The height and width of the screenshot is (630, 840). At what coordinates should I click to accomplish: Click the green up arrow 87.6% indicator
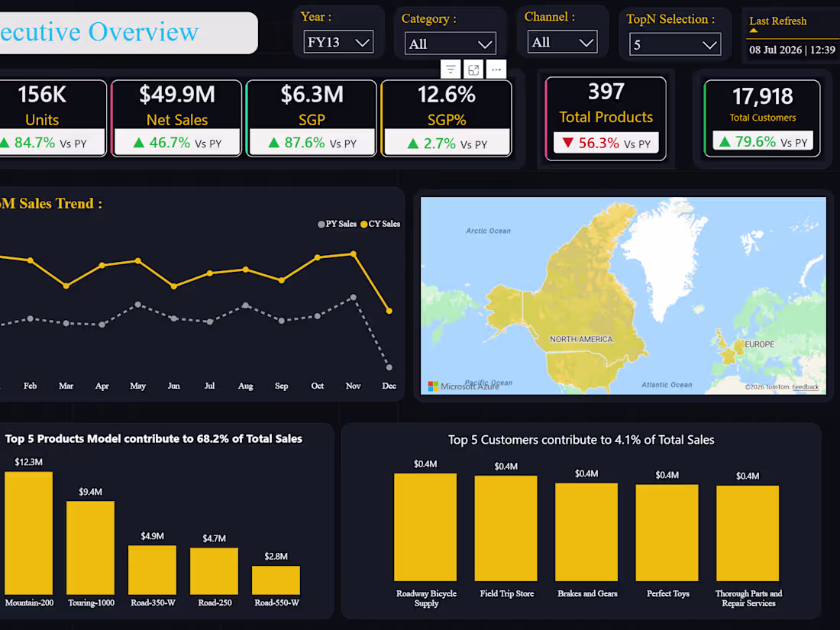[273, 143]
